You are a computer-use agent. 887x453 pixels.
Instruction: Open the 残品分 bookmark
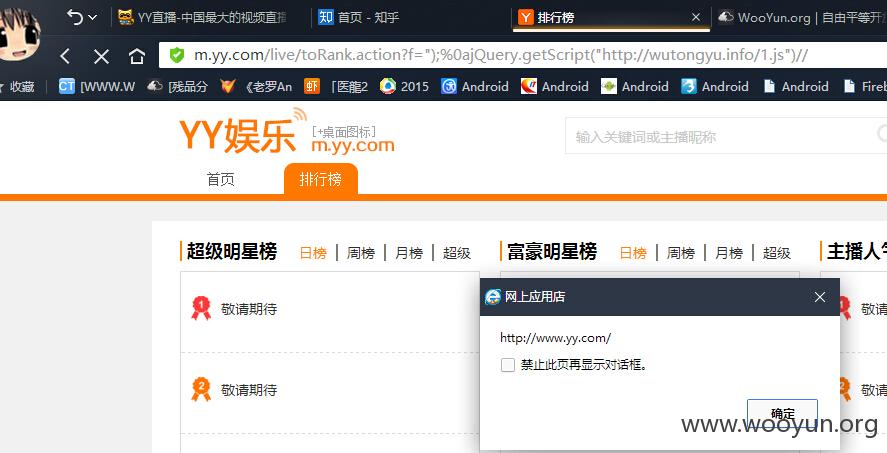pyautogui.click(x=177, y=87)
